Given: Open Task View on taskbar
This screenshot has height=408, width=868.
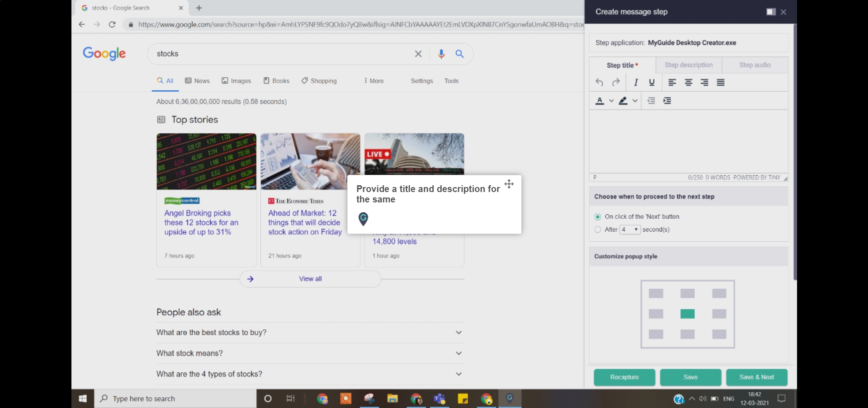Looking at the screenshot, I should point(291,399).
